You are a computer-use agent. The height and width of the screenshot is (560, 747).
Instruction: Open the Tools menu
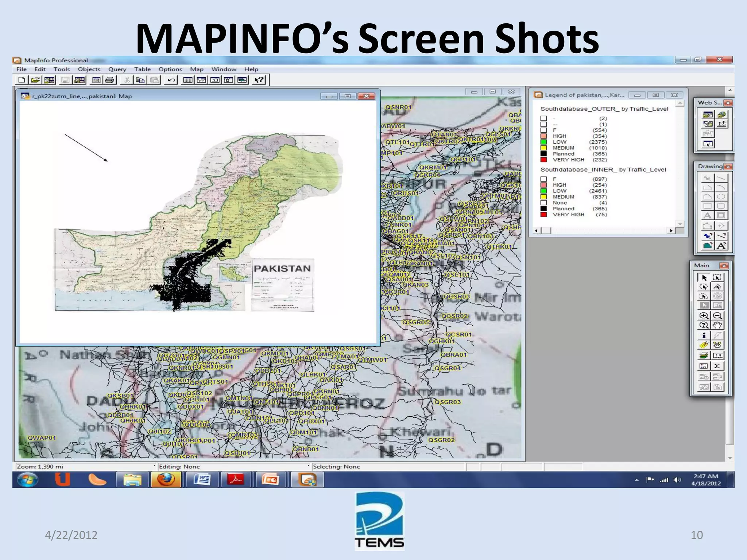coord(62,69)
